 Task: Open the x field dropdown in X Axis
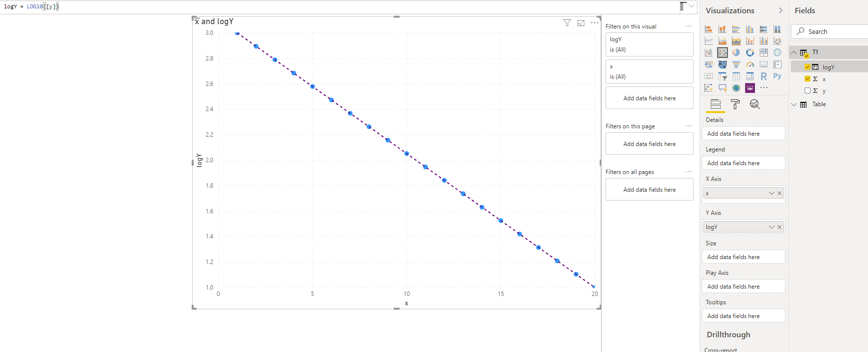click(x=772, y=193)
